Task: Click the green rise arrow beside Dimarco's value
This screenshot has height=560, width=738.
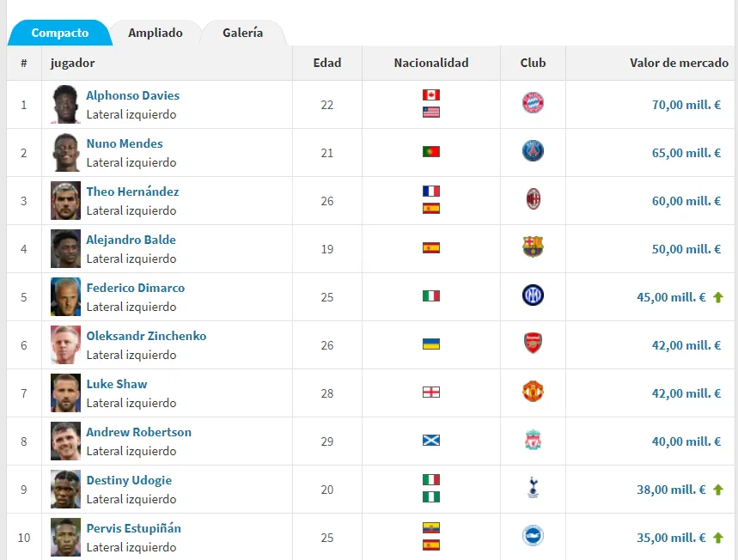Action: pos(720,296)
